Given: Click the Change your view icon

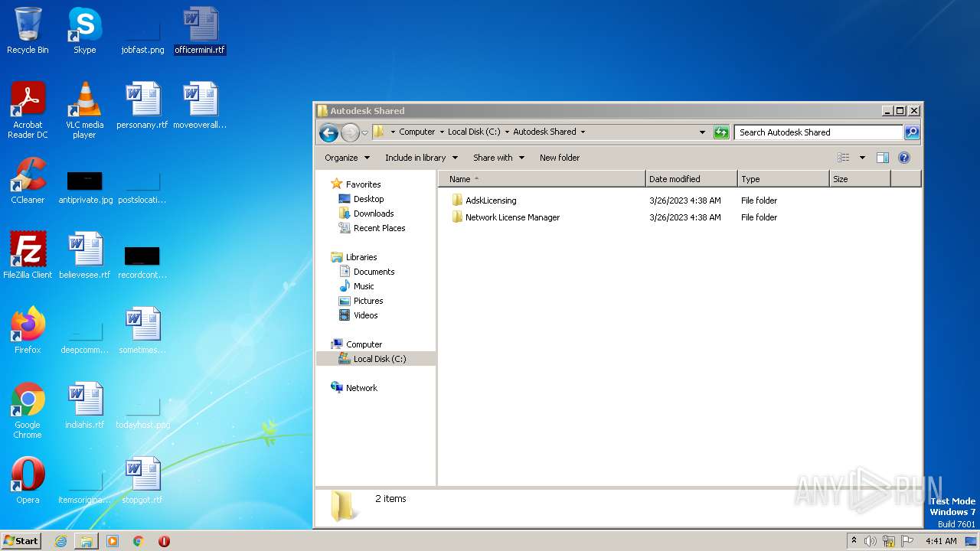Looking at the screenshot, I should tap(844, 158).
